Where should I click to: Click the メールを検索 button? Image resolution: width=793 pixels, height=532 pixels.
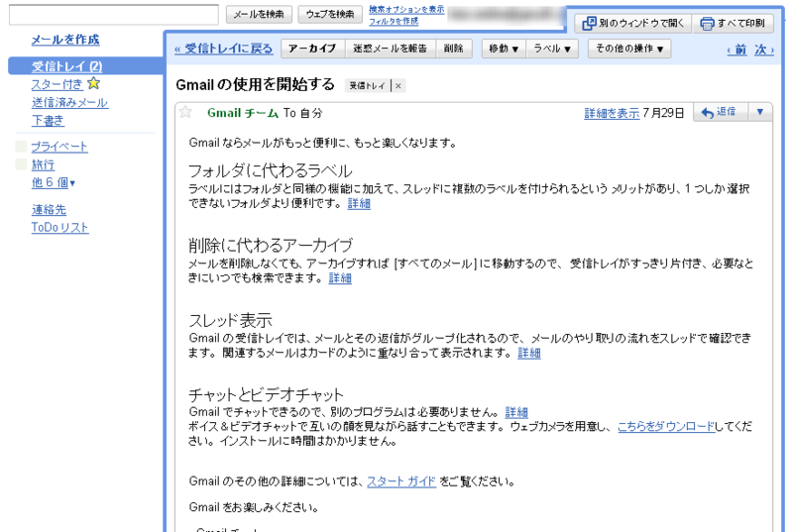259,15
